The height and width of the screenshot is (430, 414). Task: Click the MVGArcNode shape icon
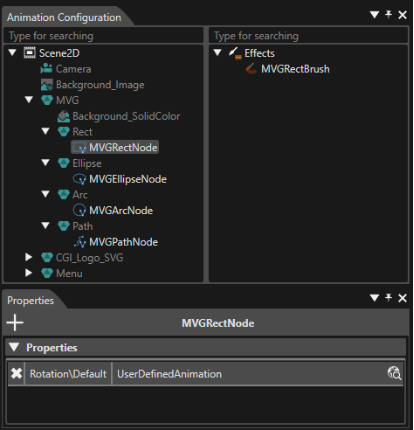tap(79, 210)
